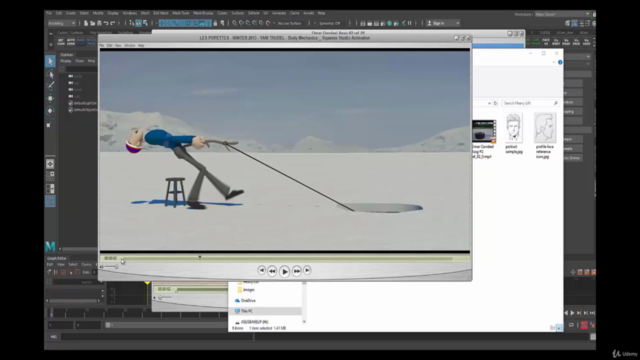Click the Undo arrow icon
The width and height of the screenshot is (640, 360).
tap(106, 23)
